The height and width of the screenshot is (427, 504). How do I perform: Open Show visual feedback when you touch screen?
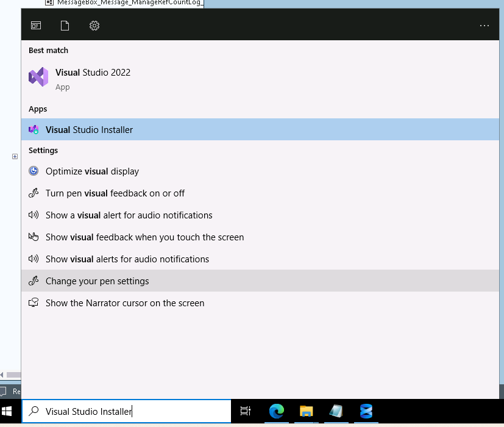click(260, 237)
